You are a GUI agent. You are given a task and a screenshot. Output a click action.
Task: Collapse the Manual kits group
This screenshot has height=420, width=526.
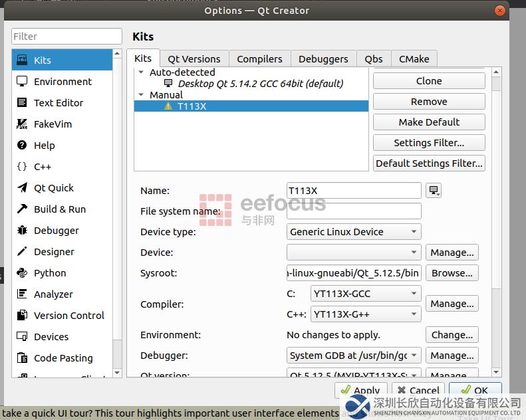click(141, 94)
